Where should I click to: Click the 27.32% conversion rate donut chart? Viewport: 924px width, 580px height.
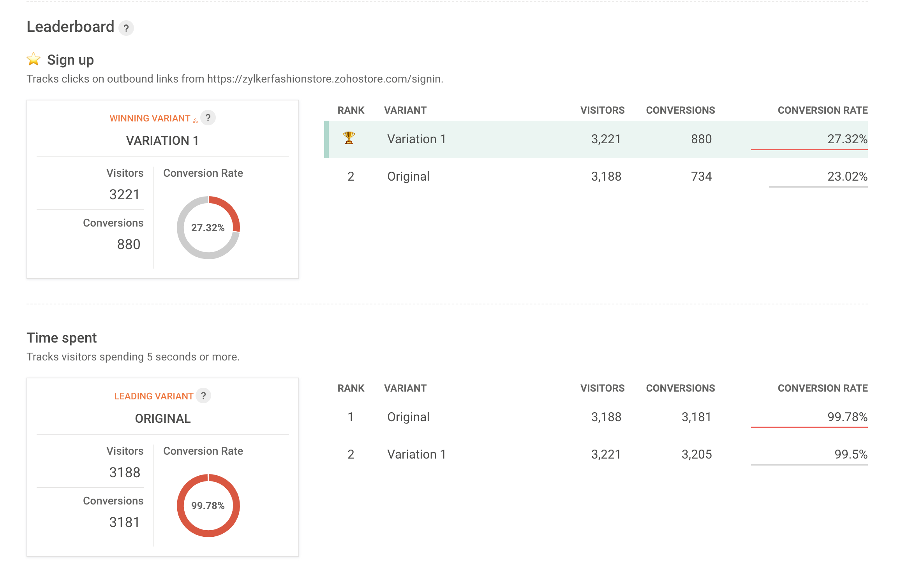point(208,228)
